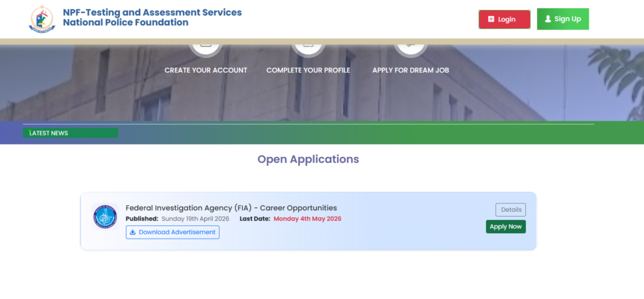Click the LATEST NEWS ticker label
This screenshot has height=299, width=644.
coord(49,133)
